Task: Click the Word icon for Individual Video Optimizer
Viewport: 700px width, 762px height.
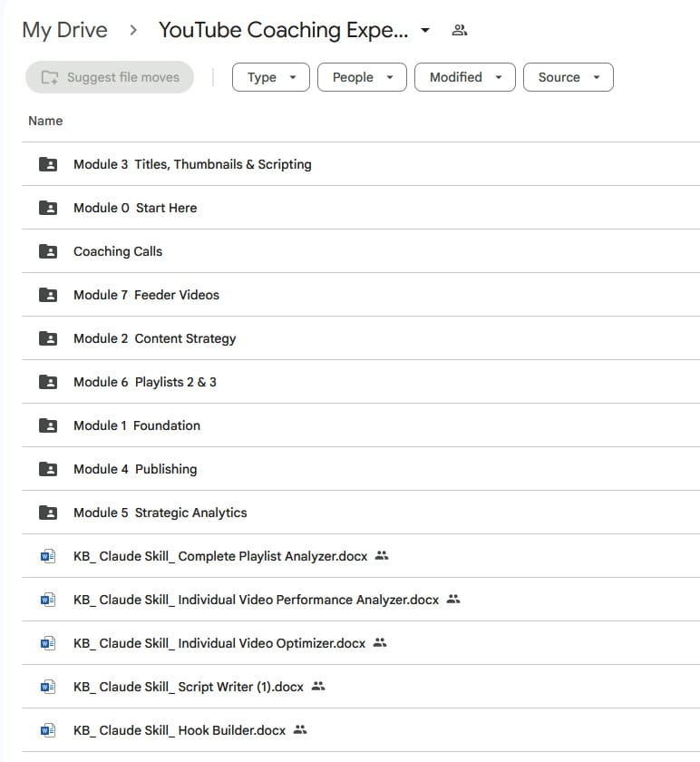Action: (48, 643)
